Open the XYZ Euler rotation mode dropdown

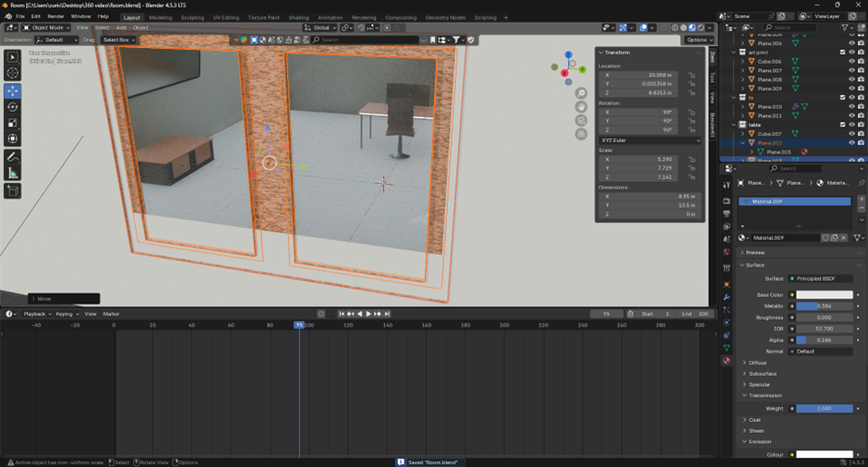click(x=649, y=140)
